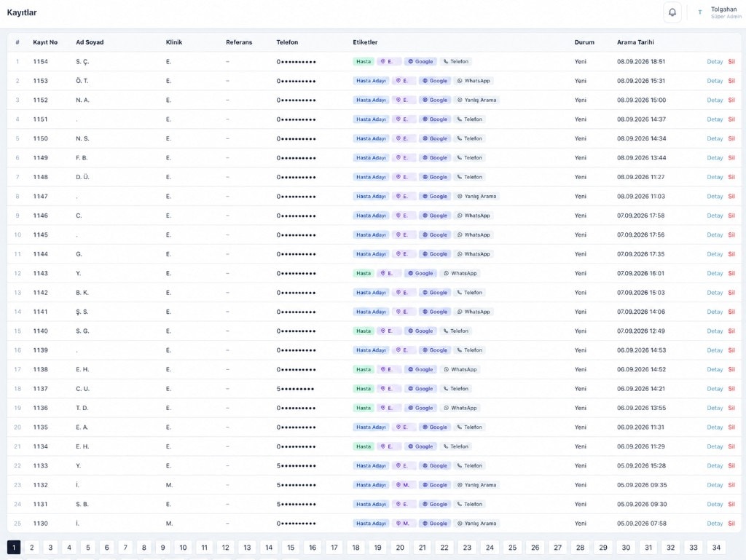Click the Klinik column header

coord(174,42)
